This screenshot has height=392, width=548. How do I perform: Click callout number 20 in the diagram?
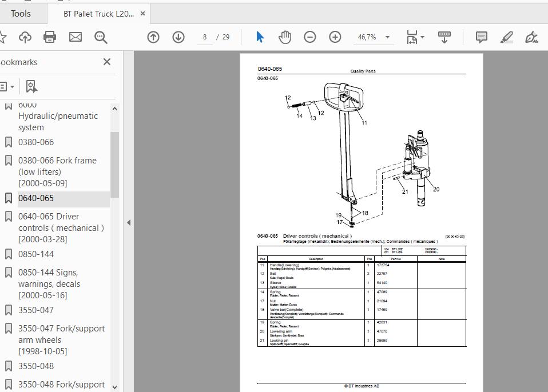(436, 189)
